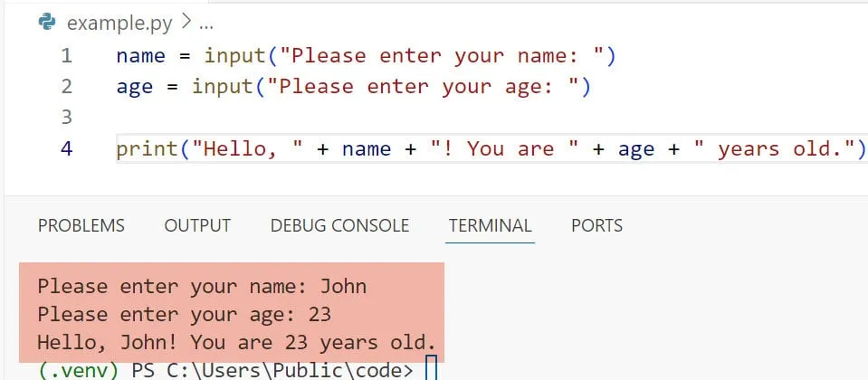Focus the terminal prompt cursor after code>
Image resolution: width=868 pixels, height=380 pixels.
click(432, 370)
